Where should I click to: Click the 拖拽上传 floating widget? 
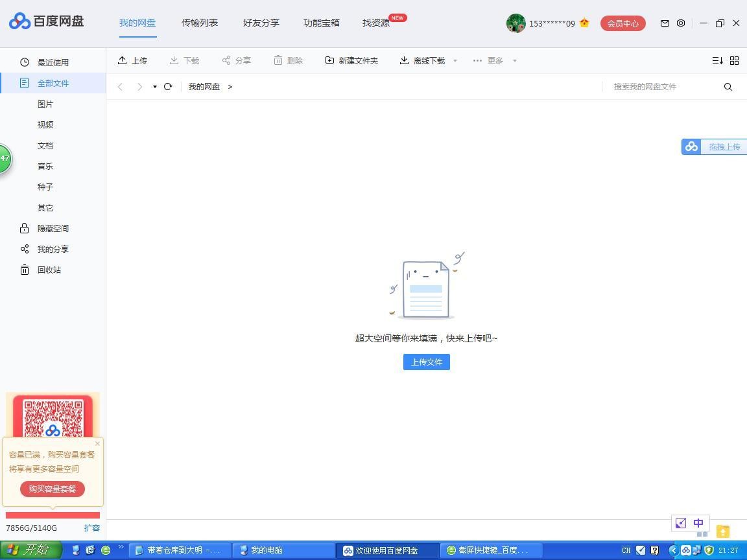pos(714,146)
